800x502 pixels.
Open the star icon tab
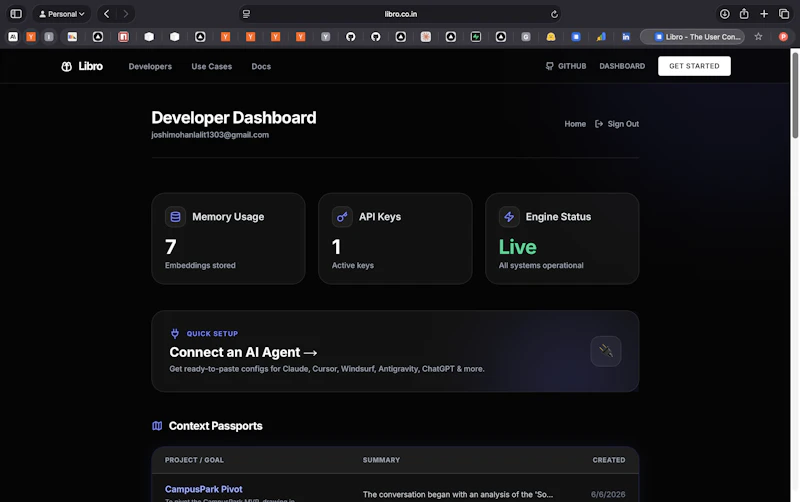pyautogui.click(x=758, y=37)
